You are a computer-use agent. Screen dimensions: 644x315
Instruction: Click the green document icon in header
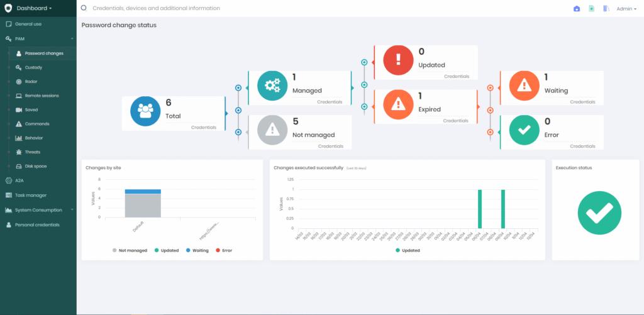591,9
